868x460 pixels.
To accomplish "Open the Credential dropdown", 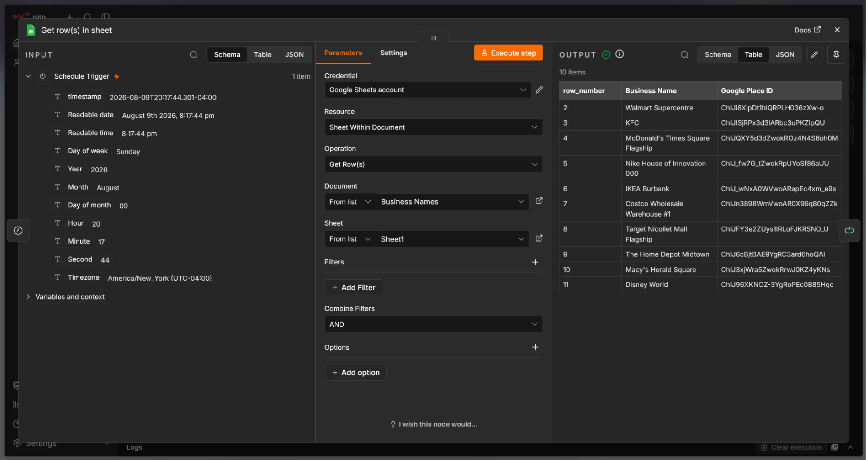I will pyautogui.click(x=428, y=90).
